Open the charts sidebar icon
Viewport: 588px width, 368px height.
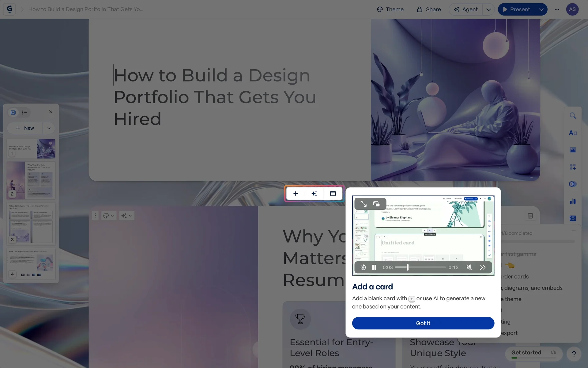pyautogui.click(x=573, y=201)
